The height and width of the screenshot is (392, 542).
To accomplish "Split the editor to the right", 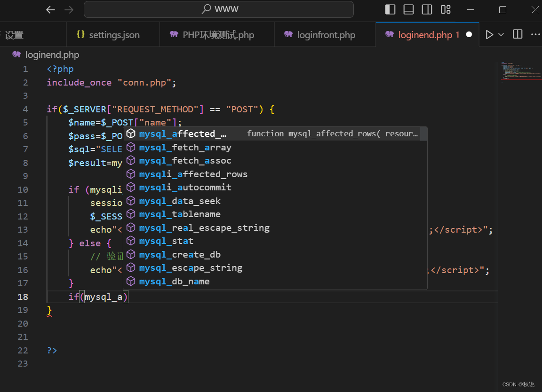I will [518, 34].
